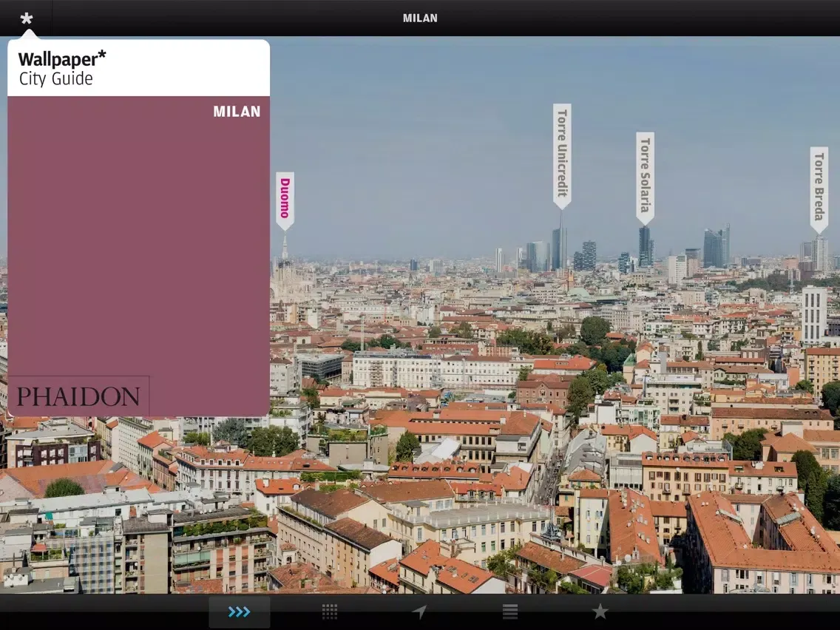Open the Milan city guide cover
840x630 pixels.
139,228
